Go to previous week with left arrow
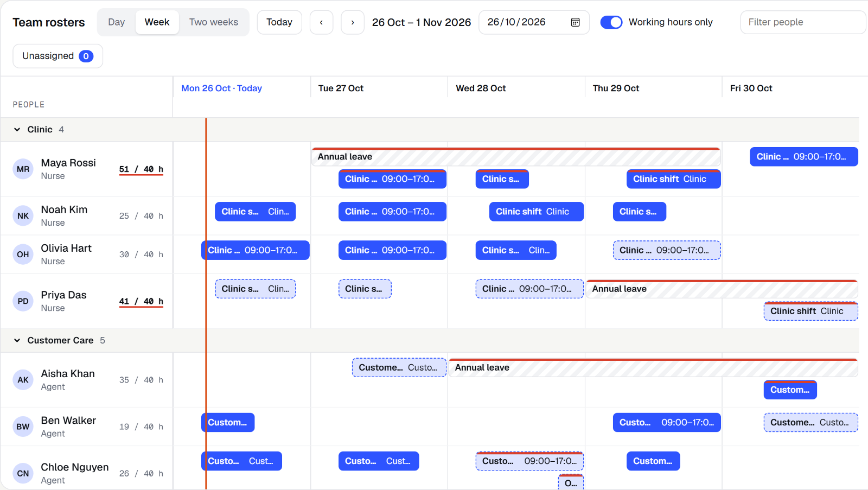Viewport: 868px width, 490px height. click(x=321, y=22)
